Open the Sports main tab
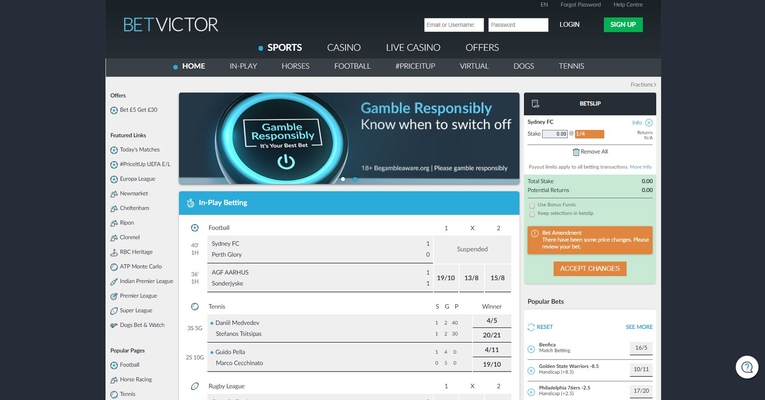The width and height of the screenshot is (765, 400). 284,48
